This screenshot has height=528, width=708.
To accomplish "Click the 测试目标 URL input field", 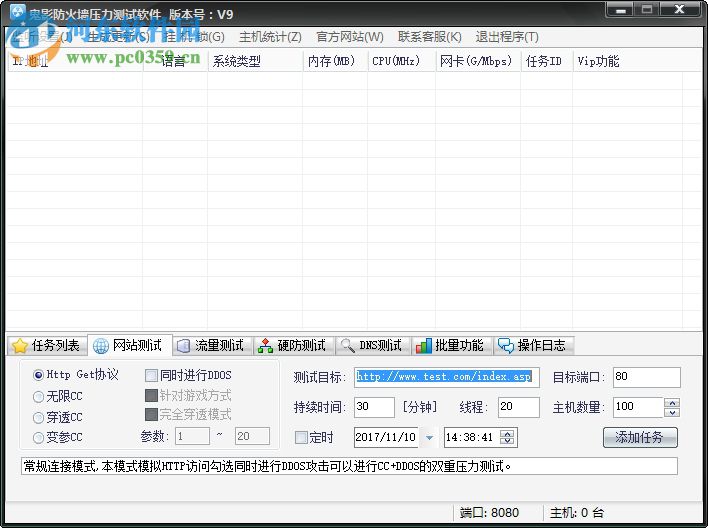I will click(447, 377).
